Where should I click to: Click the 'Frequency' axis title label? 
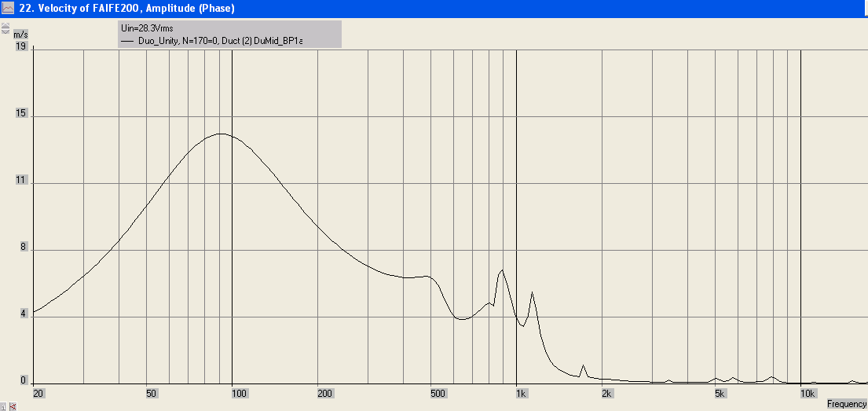point(847,404)
